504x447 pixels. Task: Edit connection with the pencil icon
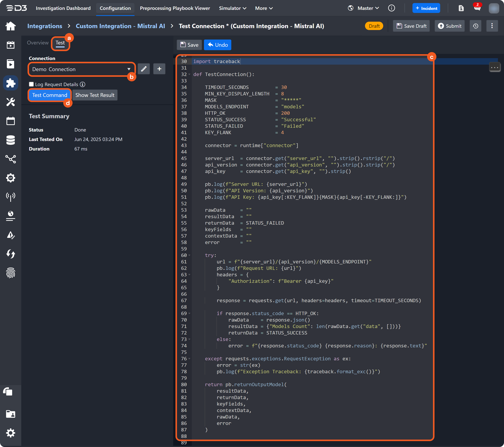[144, 69]
